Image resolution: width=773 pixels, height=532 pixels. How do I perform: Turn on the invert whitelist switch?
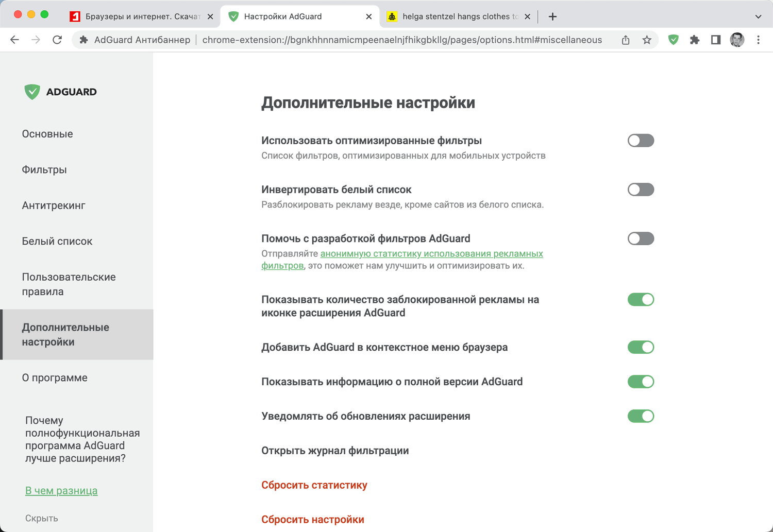point(641,190)
